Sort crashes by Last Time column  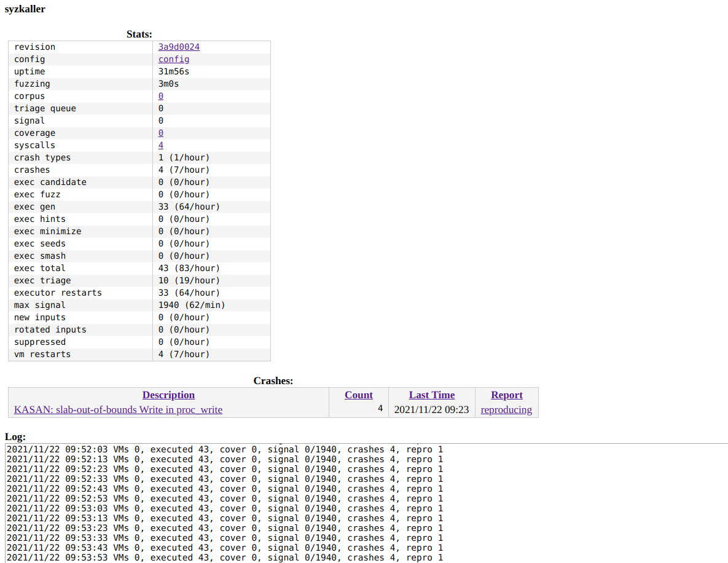pyautogui.click(x=432, y=395)
